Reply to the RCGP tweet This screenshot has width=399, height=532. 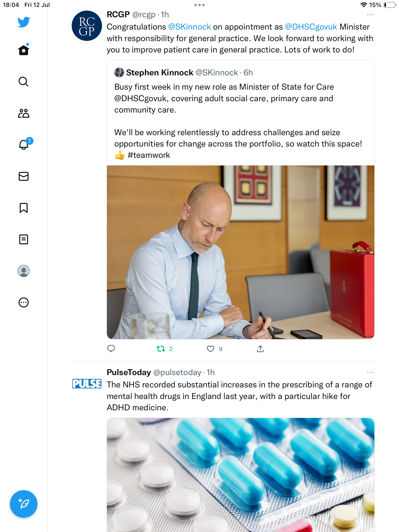[x=111, y=349]
